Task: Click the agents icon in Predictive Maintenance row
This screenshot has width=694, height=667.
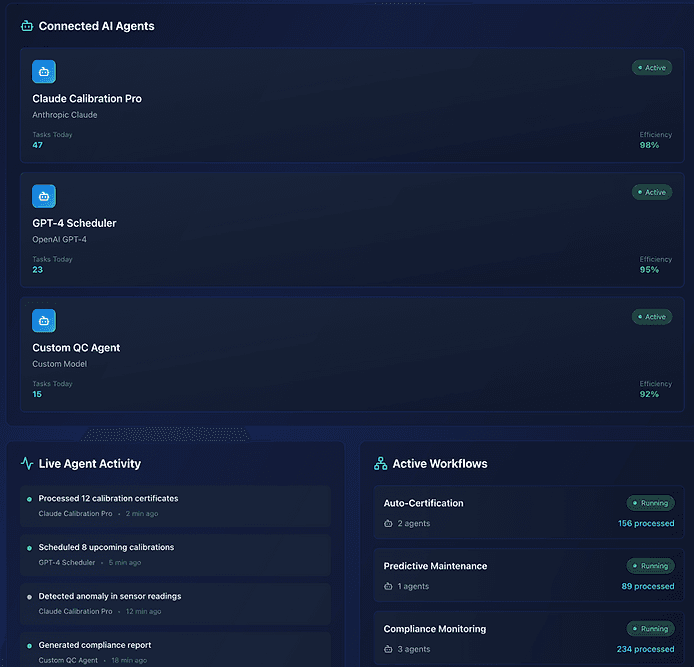Action: pyautogui.click(x=388, y=586)
